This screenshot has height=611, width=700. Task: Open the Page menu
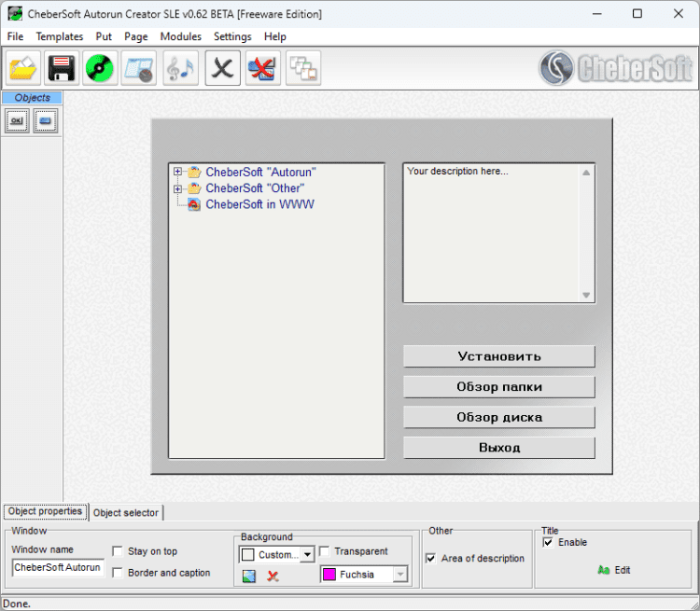135,36
